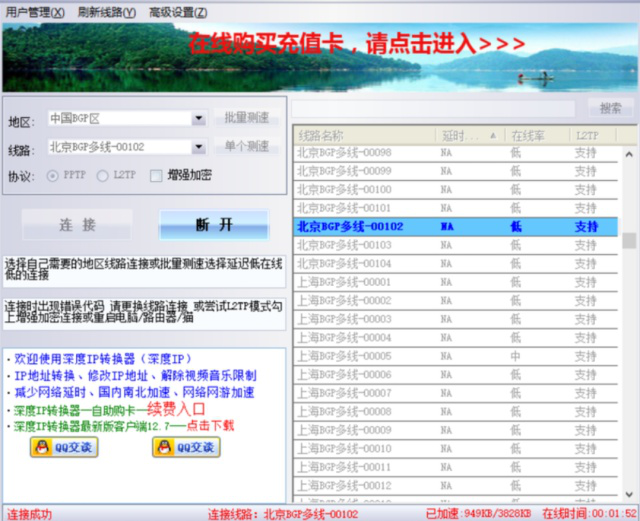Image resolution: width=640 pixels, height=521 pixels.
Task: Select row 上海BGP多线-00003
Action: click(456, 319)
